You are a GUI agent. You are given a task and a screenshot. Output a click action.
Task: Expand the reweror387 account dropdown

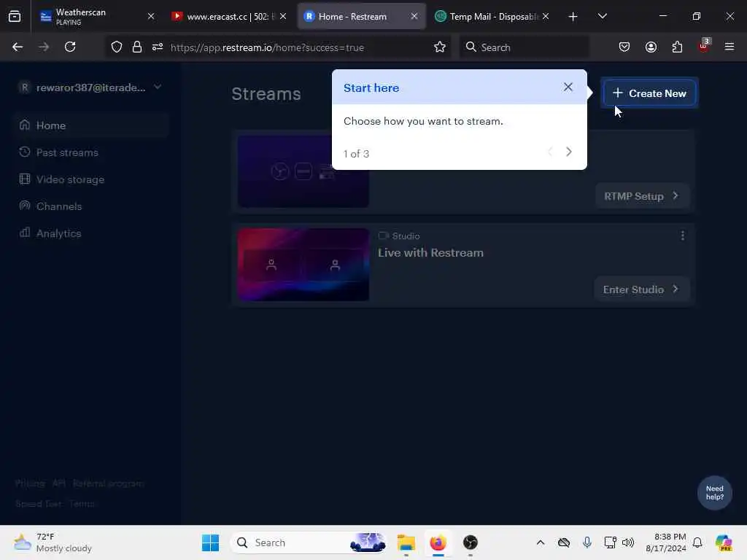pos(90,87)
